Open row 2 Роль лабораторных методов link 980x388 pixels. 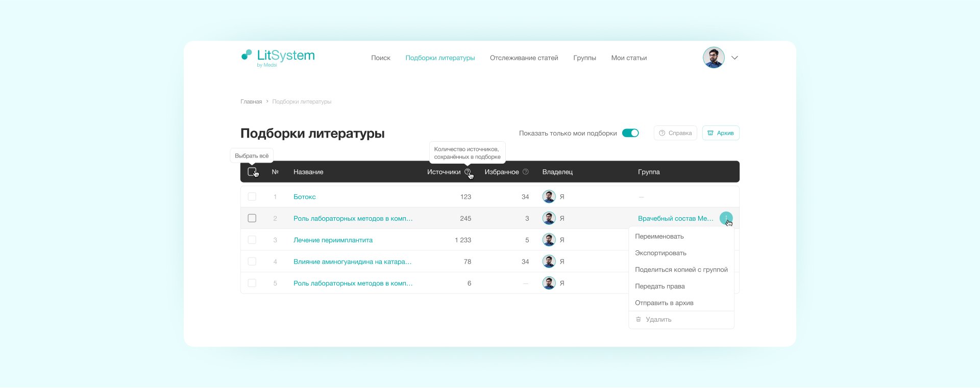tap(353, 218)
